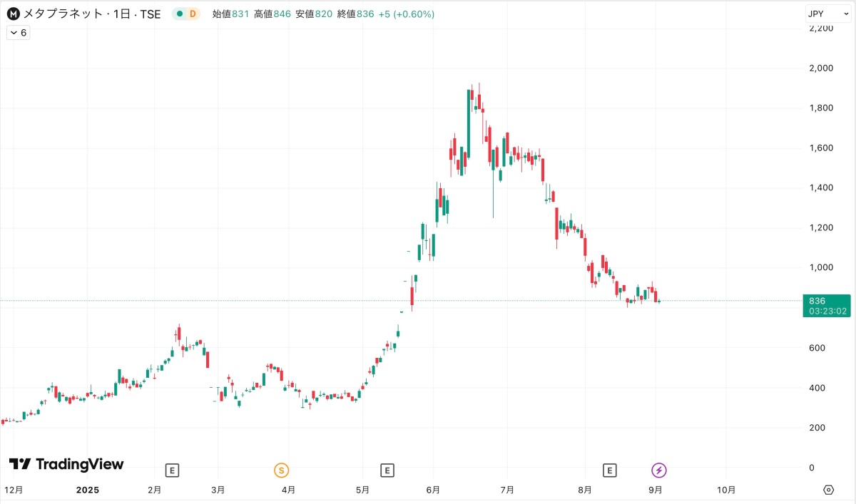856x504 pixels.
Task: Click the countdown timer 03:23:02
Action: pyautogui.click(x=826, y=312)
